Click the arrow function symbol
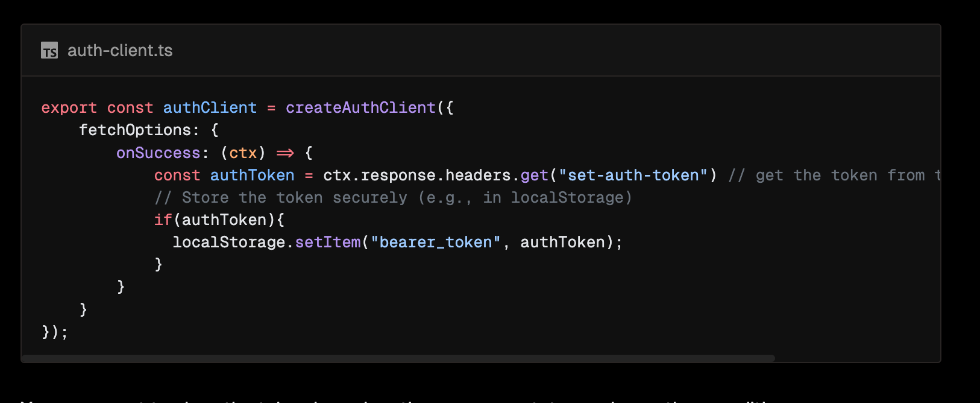980x403 pixels. [x=285, y=153]
